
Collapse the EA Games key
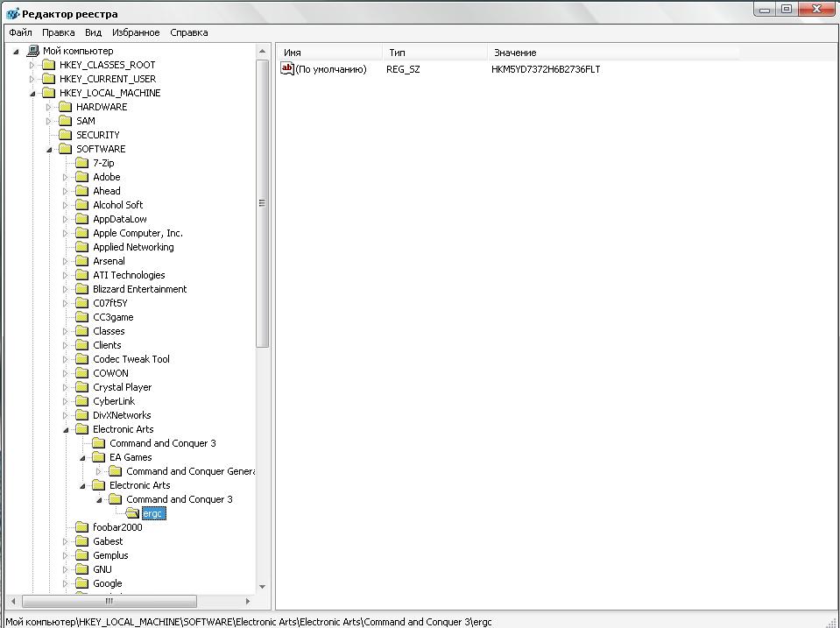click(82, 457)
